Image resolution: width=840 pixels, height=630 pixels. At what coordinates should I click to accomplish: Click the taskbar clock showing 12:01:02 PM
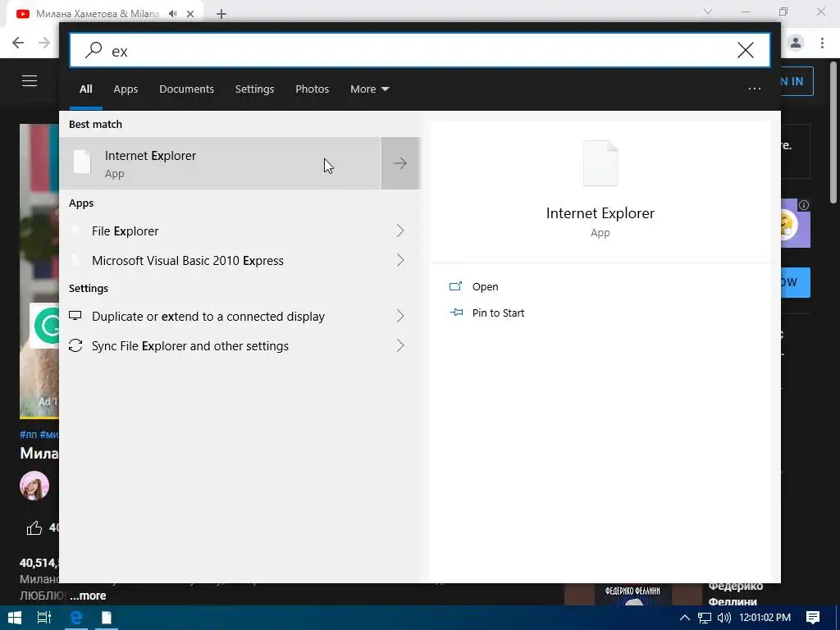[x=765, y=618]
